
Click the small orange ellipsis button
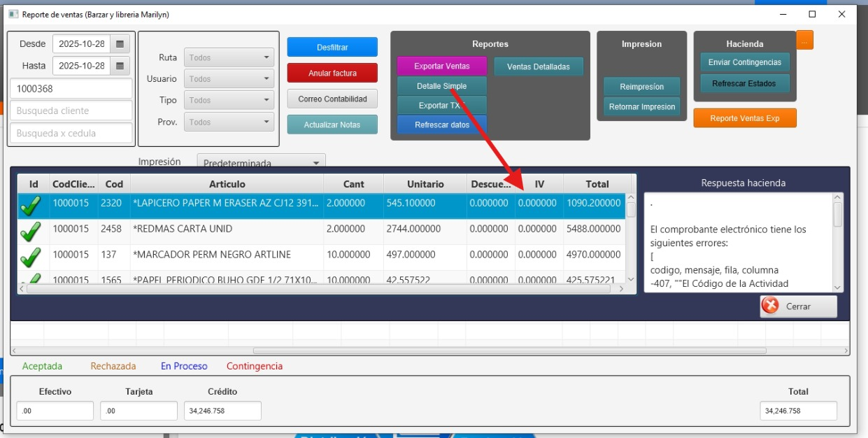click(804, 41)
